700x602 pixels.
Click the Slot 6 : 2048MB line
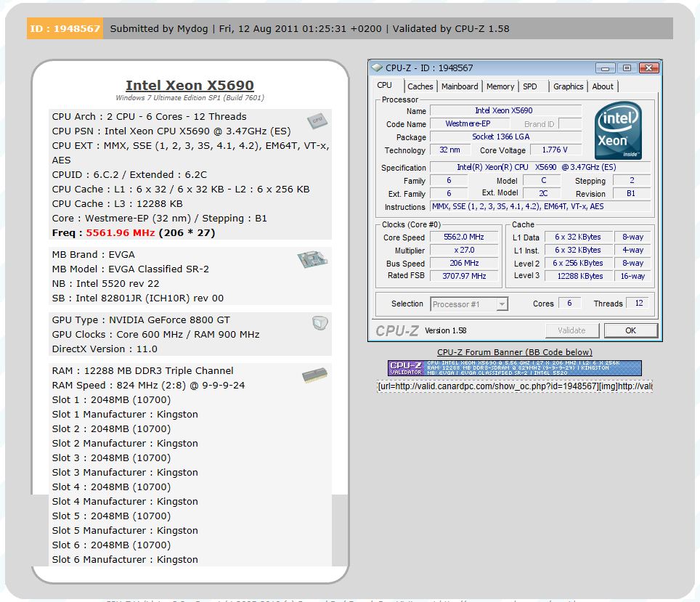tap(111, 545)
